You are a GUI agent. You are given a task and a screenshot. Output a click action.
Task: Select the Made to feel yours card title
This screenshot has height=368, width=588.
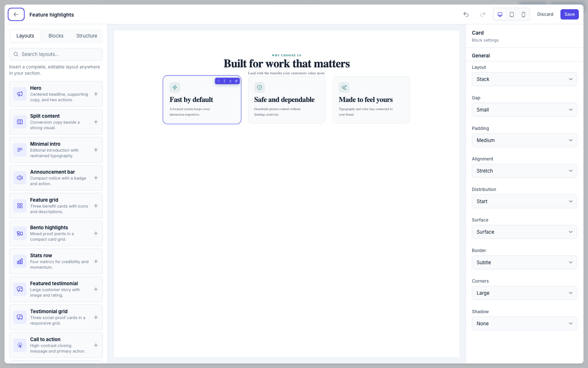pos(366,100)
